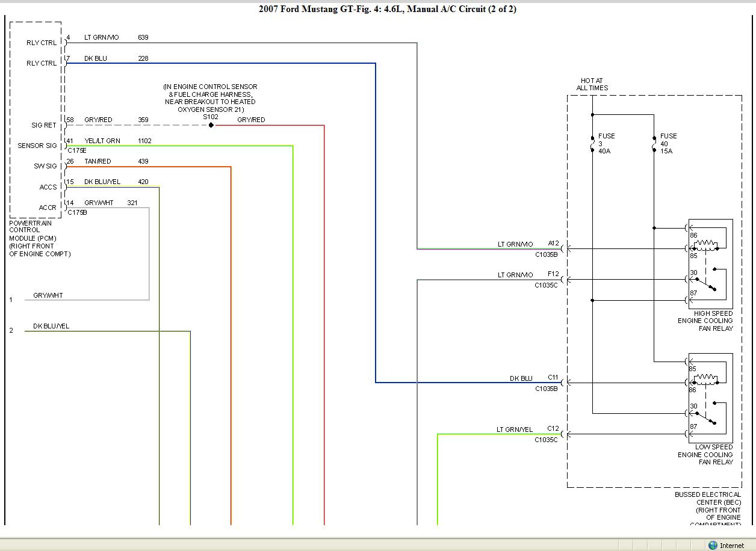Screen dimensions: 756x551
Task: Click DK BLU/YEL label beside continuation number 2
Action: coord(51,326)
